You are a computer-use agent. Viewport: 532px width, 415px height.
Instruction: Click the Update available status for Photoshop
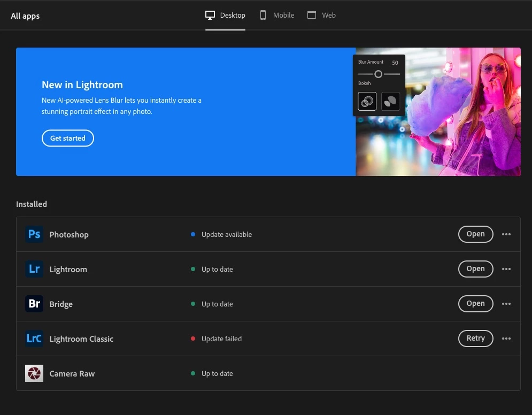pos(227,234)
